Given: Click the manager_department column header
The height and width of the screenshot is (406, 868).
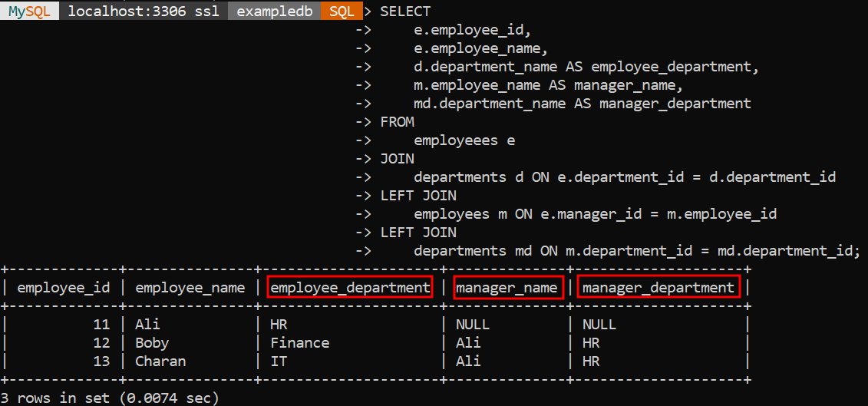Looking at the screenshot, I should click(x=658, y=288).
